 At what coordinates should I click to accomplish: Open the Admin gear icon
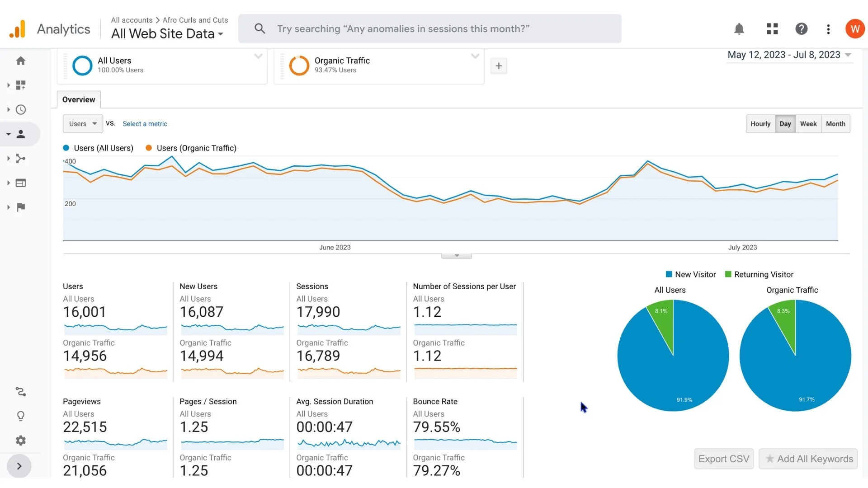click(21, 441)
